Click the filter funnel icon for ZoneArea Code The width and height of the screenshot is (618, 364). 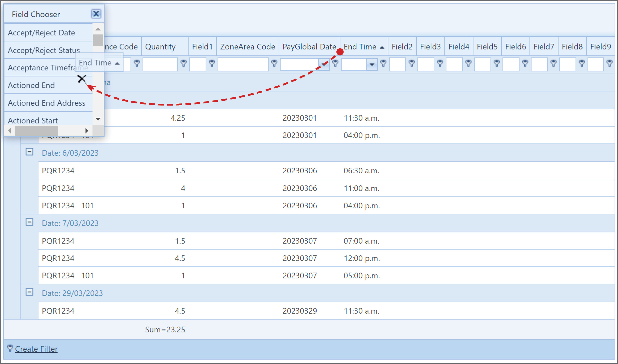coord(274,64)
